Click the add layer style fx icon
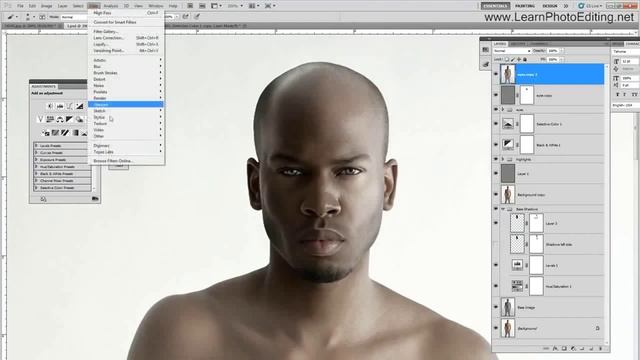This screenshot has height=360, width=640. (555, 349)
